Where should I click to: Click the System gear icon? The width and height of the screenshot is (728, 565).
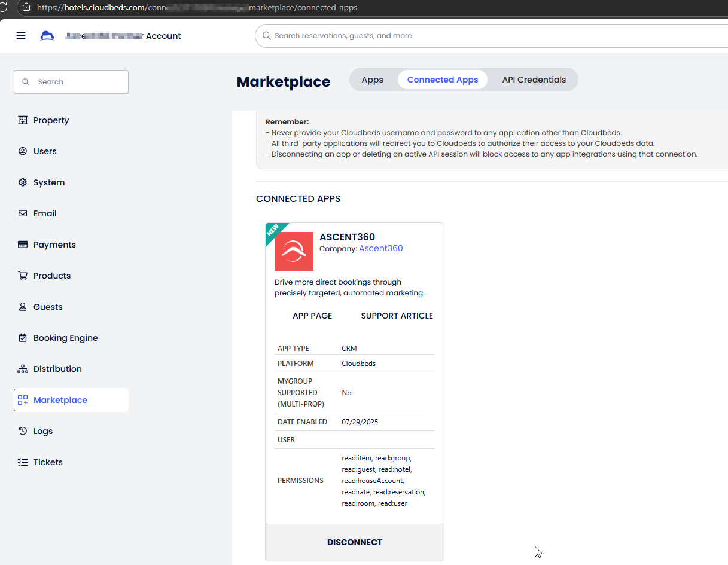coord(23,182)
